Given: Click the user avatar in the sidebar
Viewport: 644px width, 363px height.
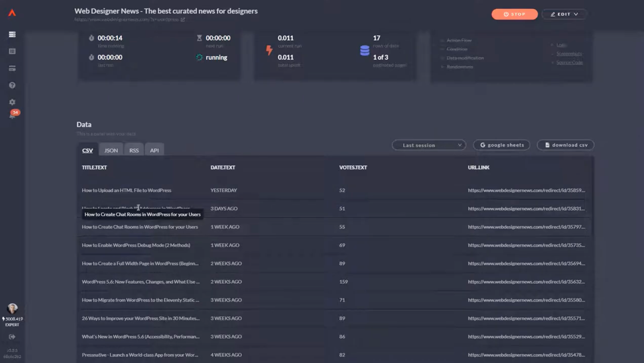Looking at the screenshot, I should point(12,309).
